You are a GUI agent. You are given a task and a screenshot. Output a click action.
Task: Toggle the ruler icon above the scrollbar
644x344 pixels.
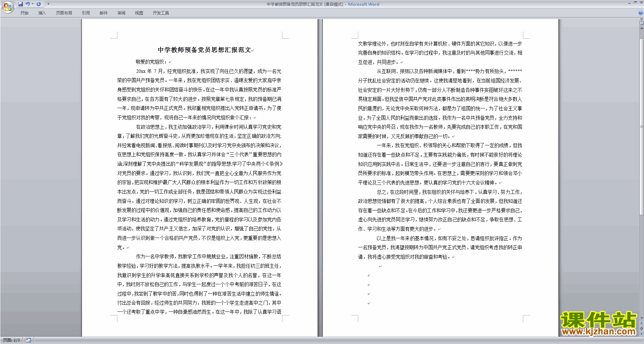coord(642,23)
